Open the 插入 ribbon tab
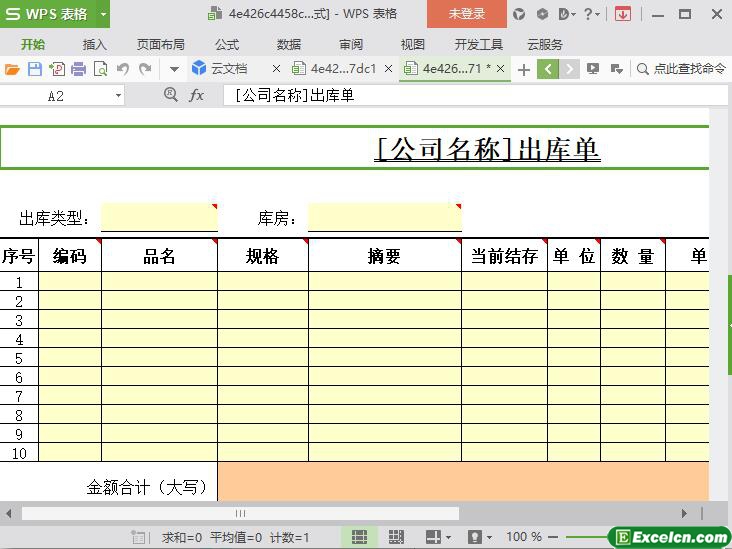Image resolution: width=732 pixels, height=549 pixels. click(94, 44)
